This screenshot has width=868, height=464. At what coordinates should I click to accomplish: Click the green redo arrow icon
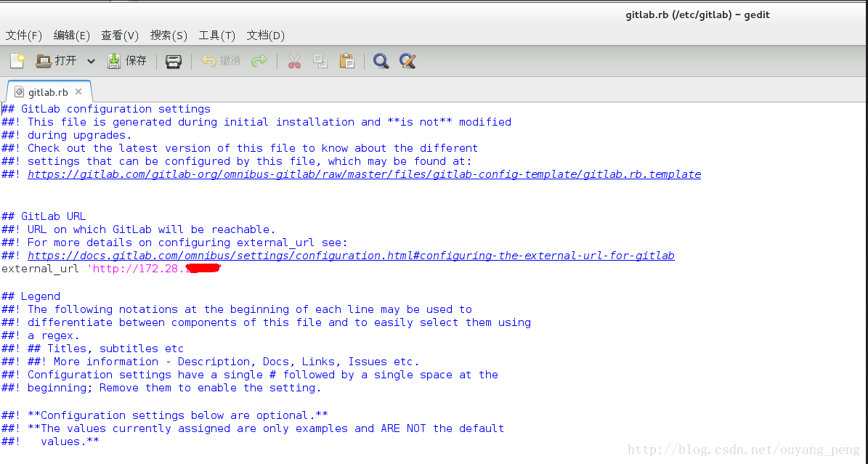pyautogui.click(x=259, y=61)
